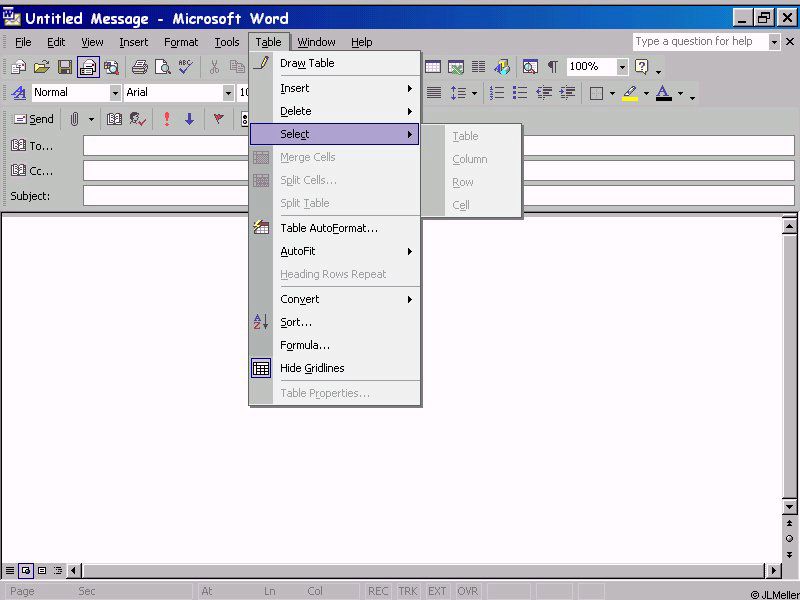Click the Columns toolbar icon
The height and width of the screenshot is (600, 800).
click(478, 67)
